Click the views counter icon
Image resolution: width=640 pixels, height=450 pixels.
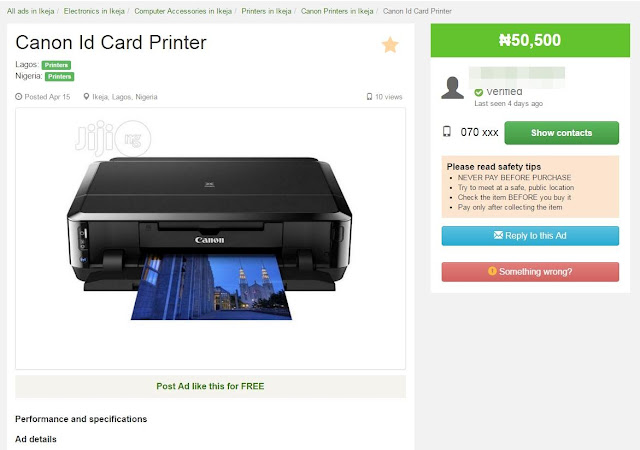point(369,97)
